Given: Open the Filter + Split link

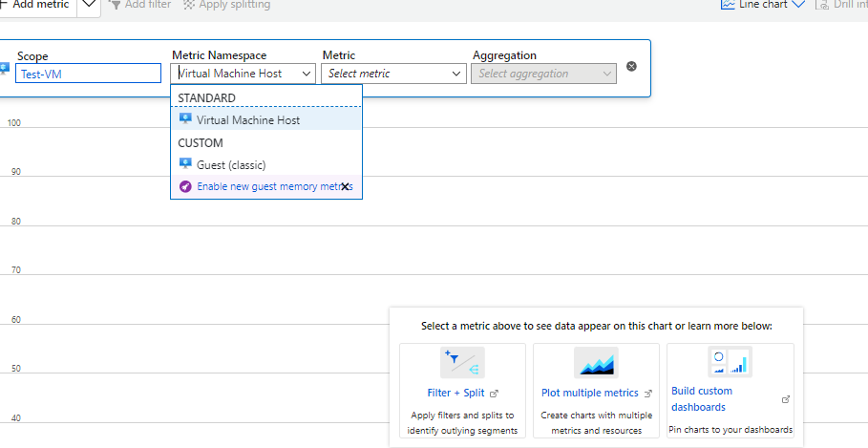Looking at the screenshot, I should 455,393.
